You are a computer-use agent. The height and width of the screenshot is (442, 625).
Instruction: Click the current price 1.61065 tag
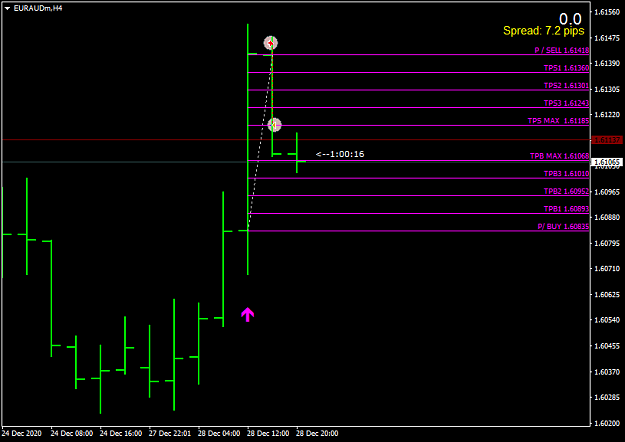point(607,162)
